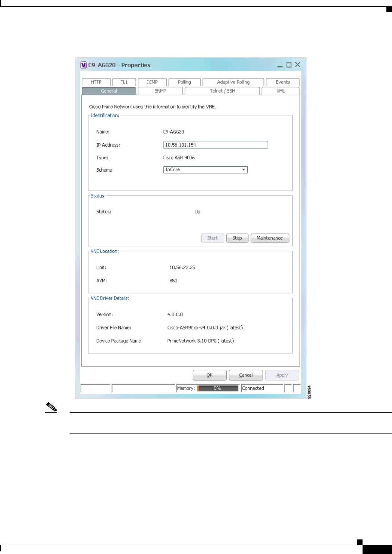
Task: Select the name value C9-AGG20
Action: [173, 132]
